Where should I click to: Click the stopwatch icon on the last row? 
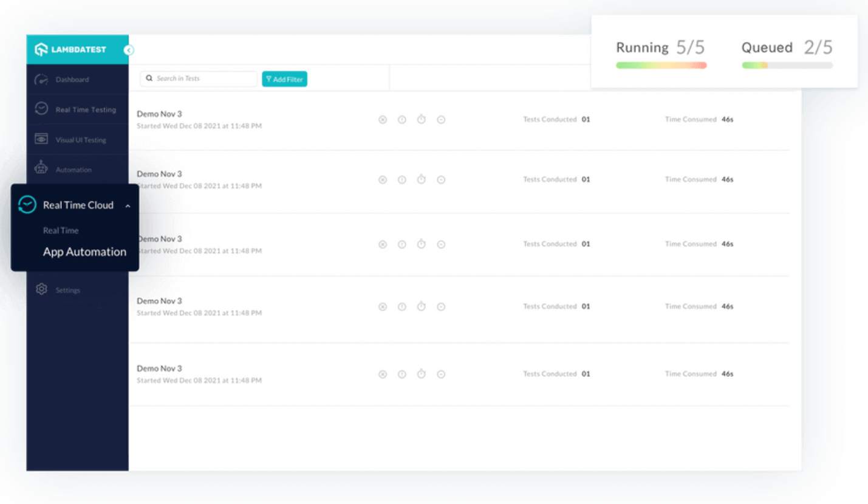coord(422,374)
